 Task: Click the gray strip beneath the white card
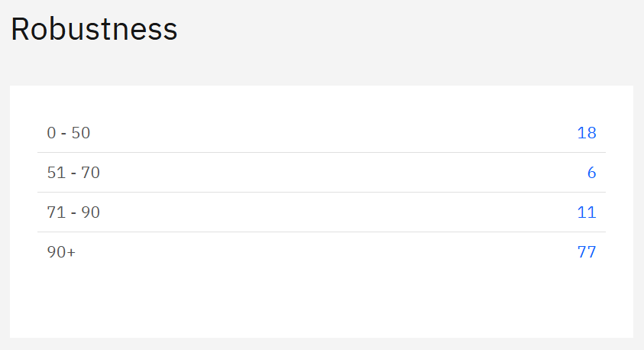point(321,344)
